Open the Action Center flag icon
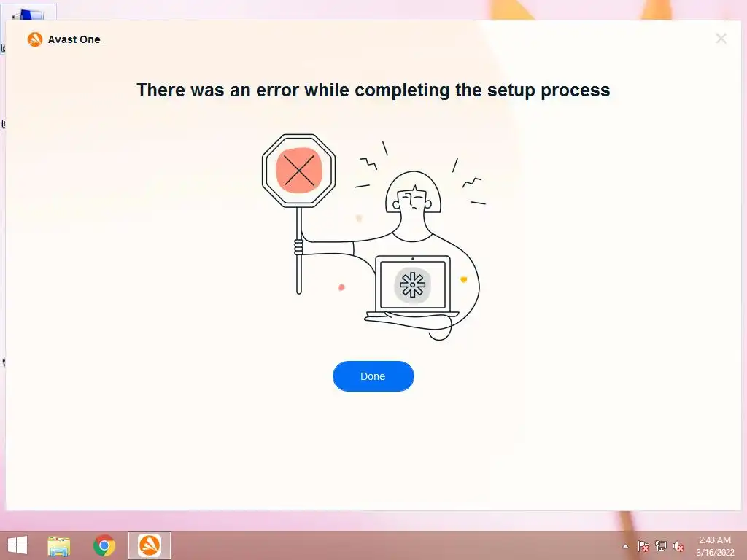This screenshot has height=560, width=747. pos(643,546)
